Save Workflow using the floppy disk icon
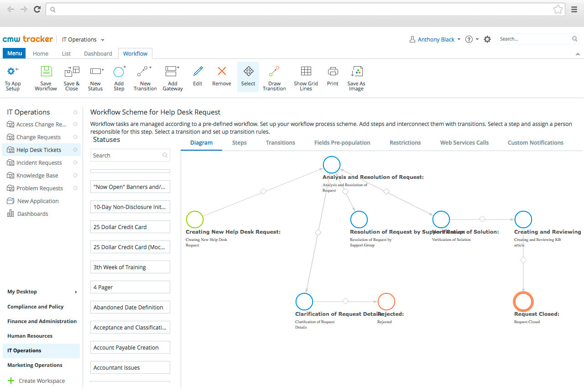The image size is (584, 392). (x=46, y=71)
